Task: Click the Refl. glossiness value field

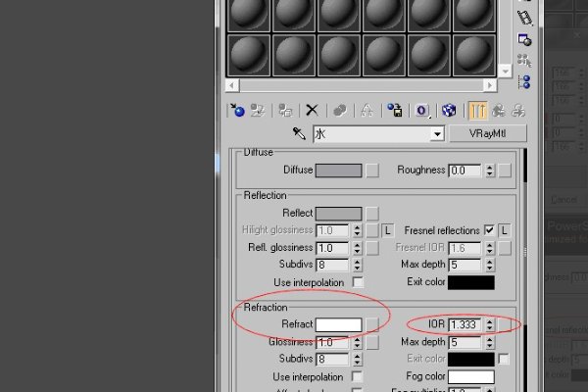Action: [x=332, y=248]
